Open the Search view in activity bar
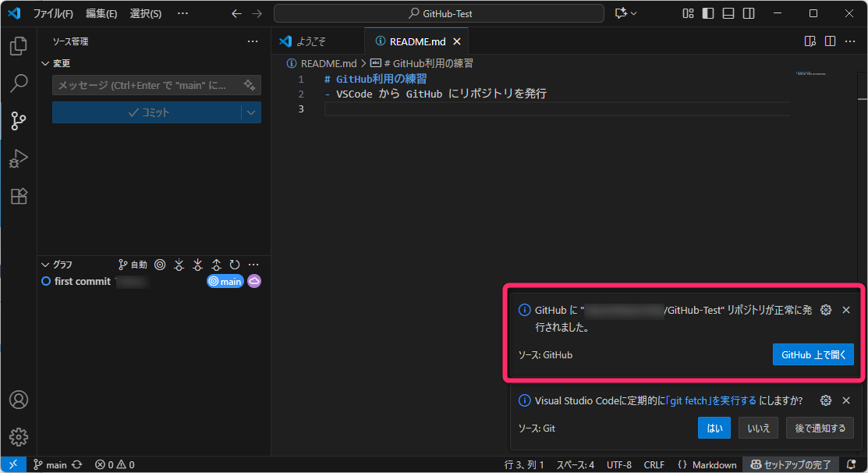Viewport: 868px width, 473px height. (x=19, y=83)
